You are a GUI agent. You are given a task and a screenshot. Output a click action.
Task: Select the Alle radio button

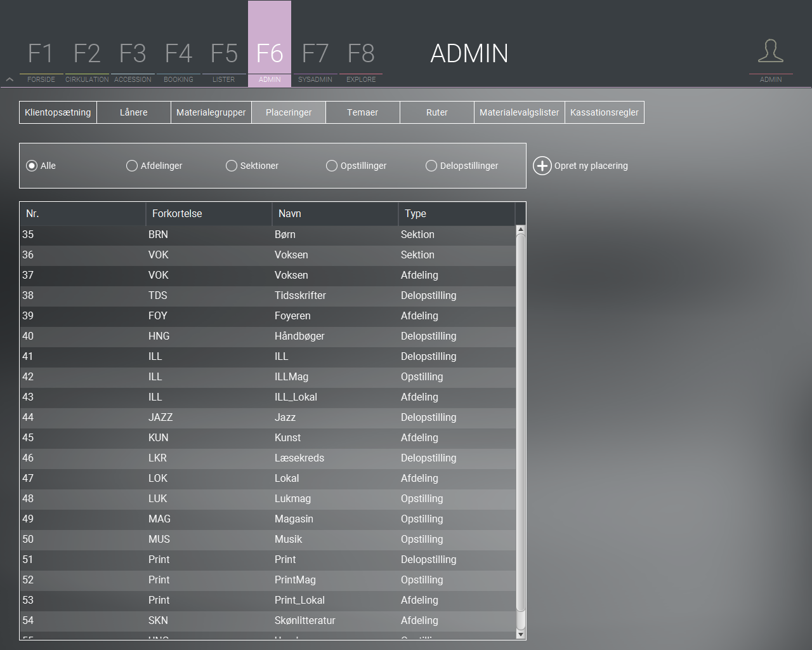click(32, 166)
